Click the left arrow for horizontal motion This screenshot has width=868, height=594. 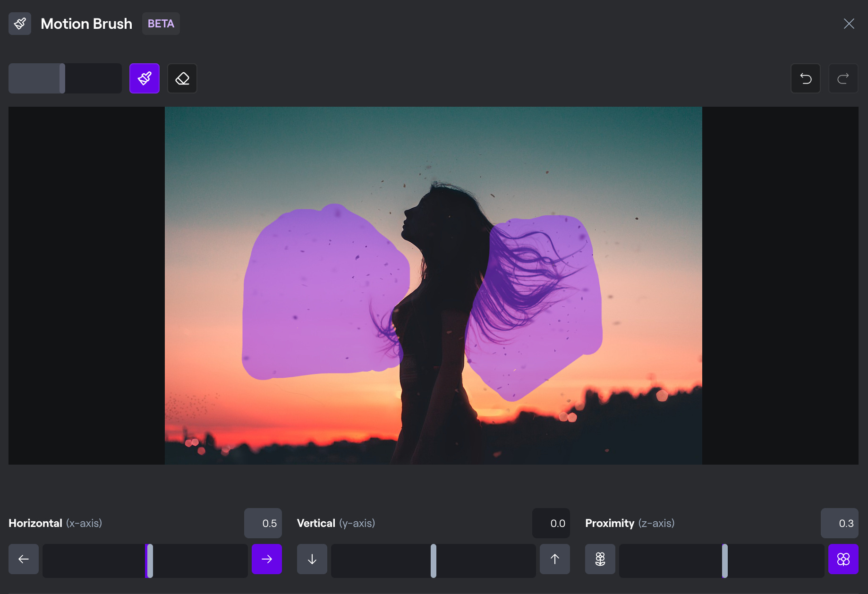pos(24,559)
